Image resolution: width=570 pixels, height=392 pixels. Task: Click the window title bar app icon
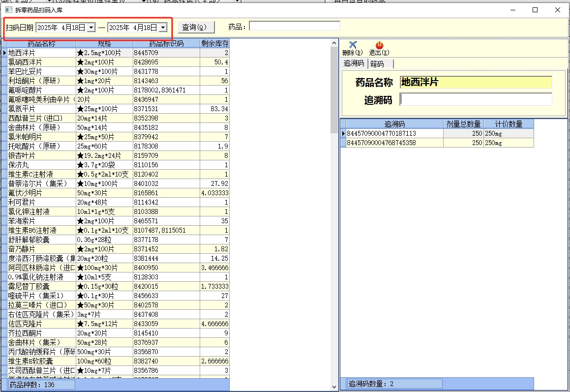[8, 10]
